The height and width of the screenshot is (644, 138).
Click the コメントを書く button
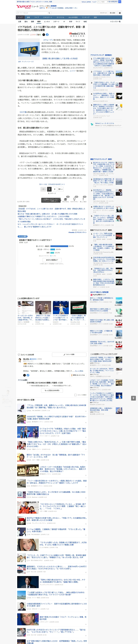[x=69, y=355]
